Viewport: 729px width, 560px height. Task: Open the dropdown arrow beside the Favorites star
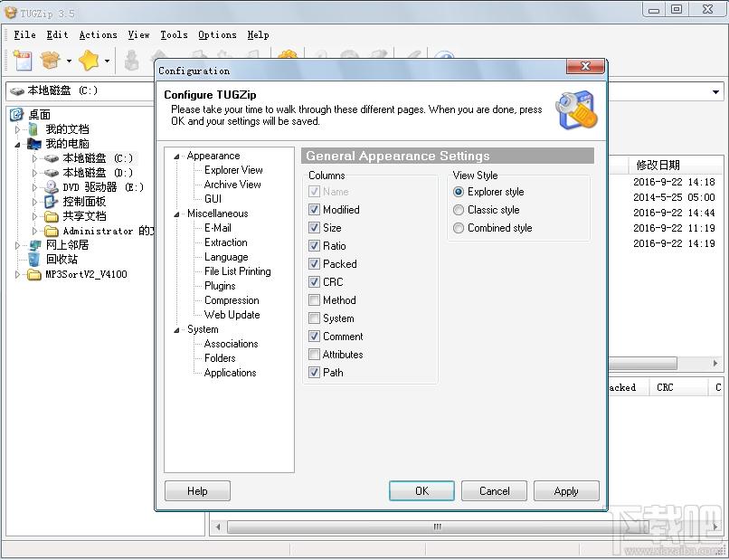(107, 61)
